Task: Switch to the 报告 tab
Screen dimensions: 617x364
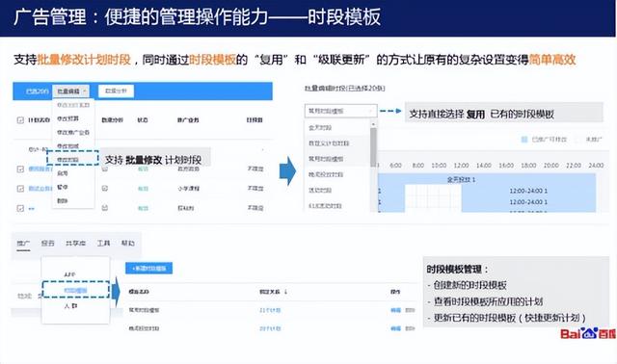Action: [x=47, y=244]
